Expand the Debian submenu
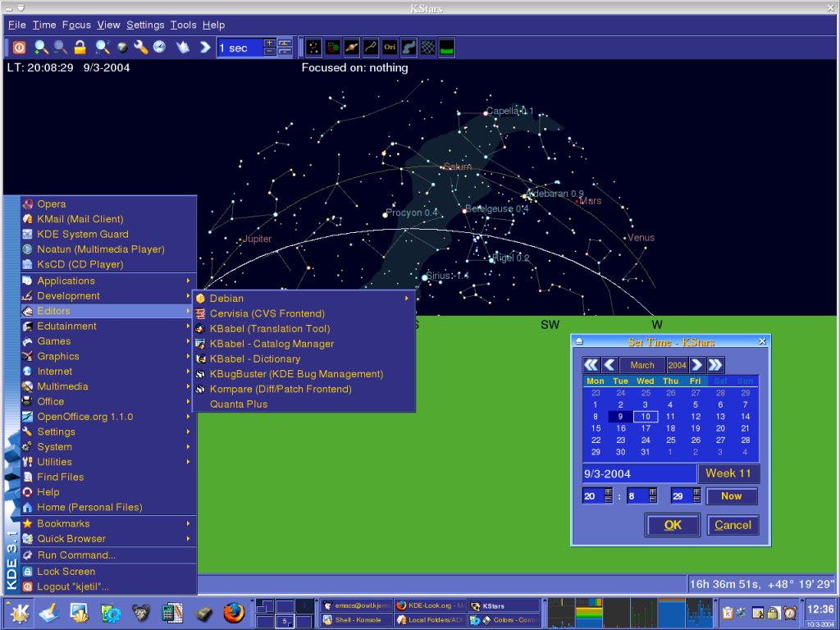This screenshot has height=630, width=840. coord(304,299)
